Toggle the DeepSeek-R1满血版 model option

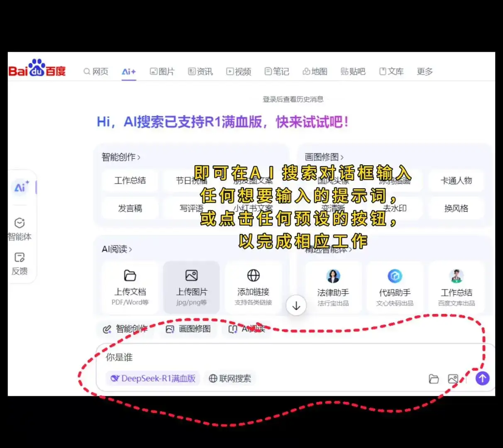[152, 378]
